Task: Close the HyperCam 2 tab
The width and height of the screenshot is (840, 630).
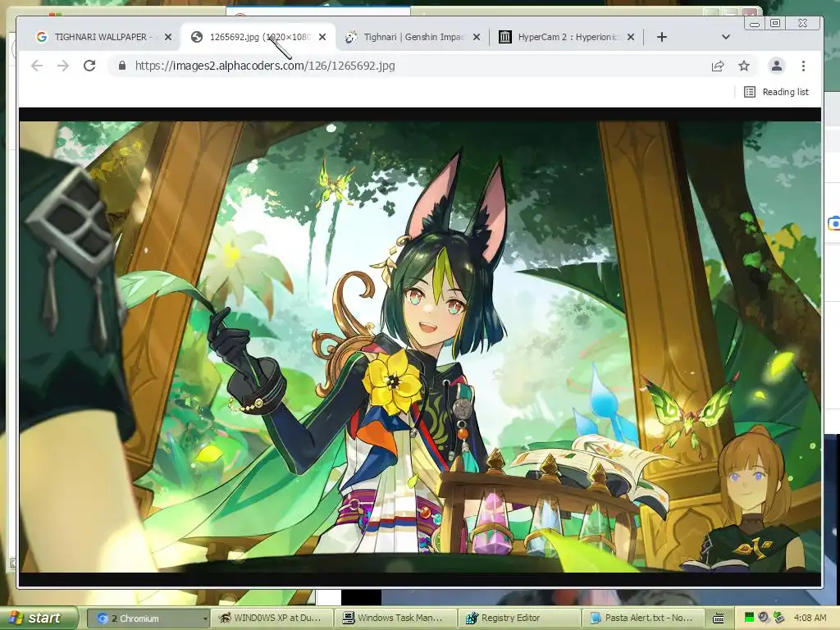Action: click(631, 37)
